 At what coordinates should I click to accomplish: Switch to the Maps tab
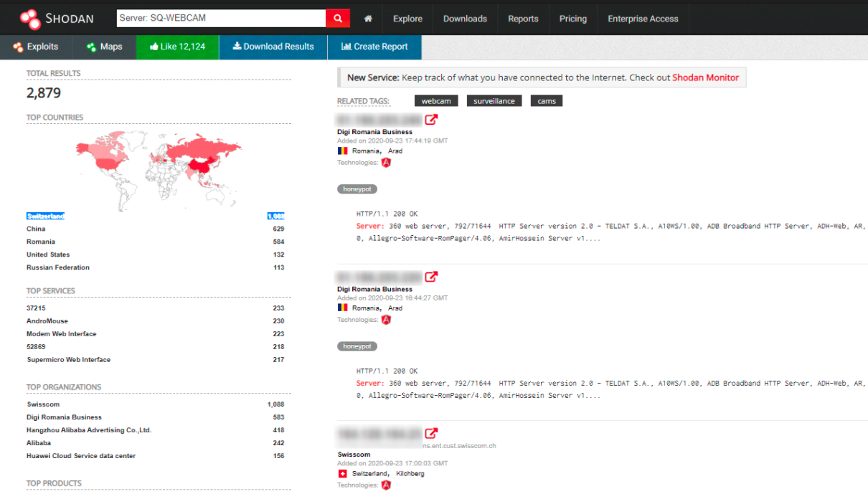[x=104, y=47]
